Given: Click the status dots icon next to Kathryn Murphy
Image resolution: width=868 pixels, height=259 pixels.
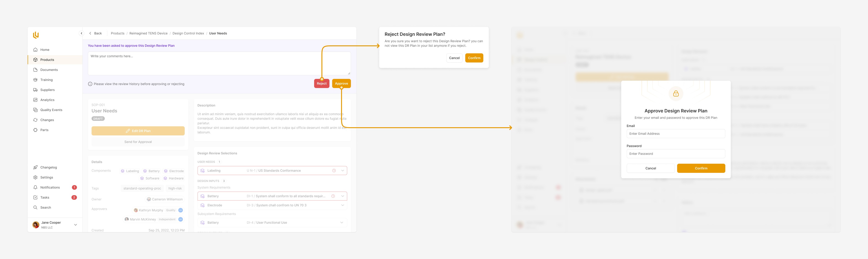Looking at the screenshot, I should click(x=181, y=210).
